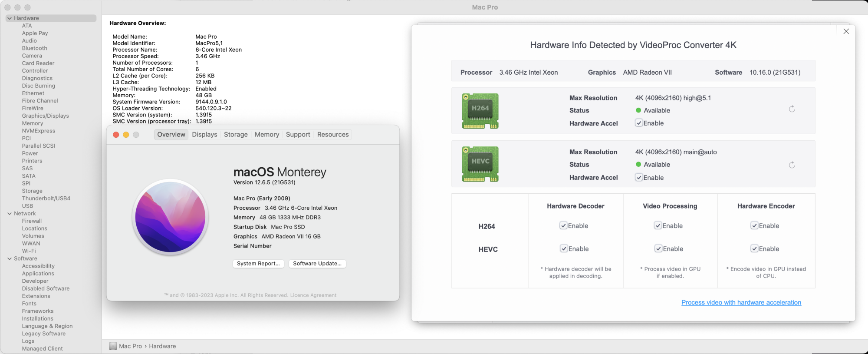The image size is (868, 354).
Task: Click the HEVC chip icon
Action: (x=480, y=164)
